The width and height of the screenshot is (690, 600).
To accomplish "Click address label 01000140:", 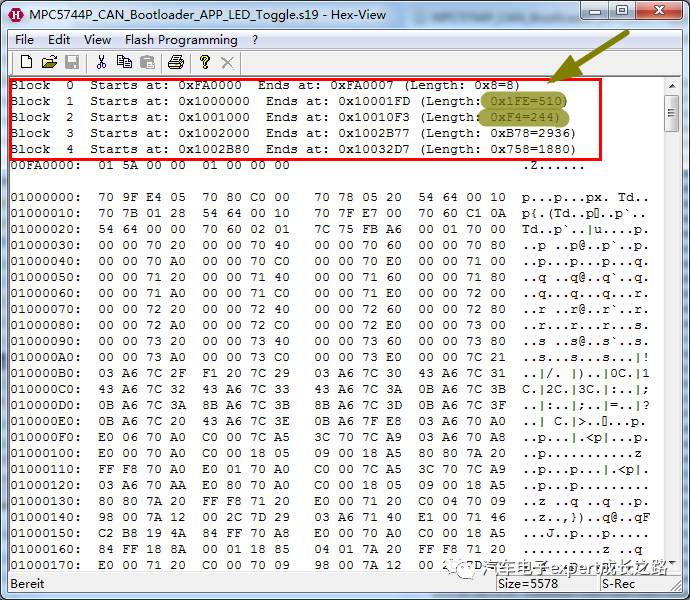I will pos(46,517).
